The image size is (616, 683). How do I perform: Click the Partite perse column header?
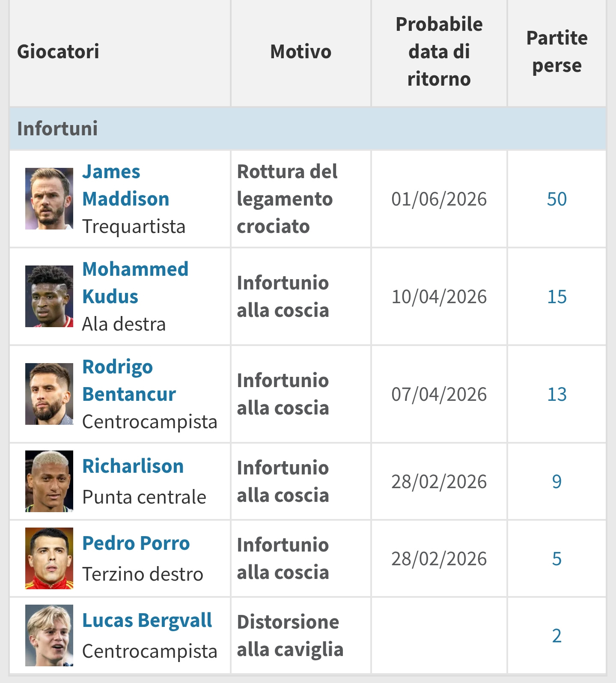point(556,52)
